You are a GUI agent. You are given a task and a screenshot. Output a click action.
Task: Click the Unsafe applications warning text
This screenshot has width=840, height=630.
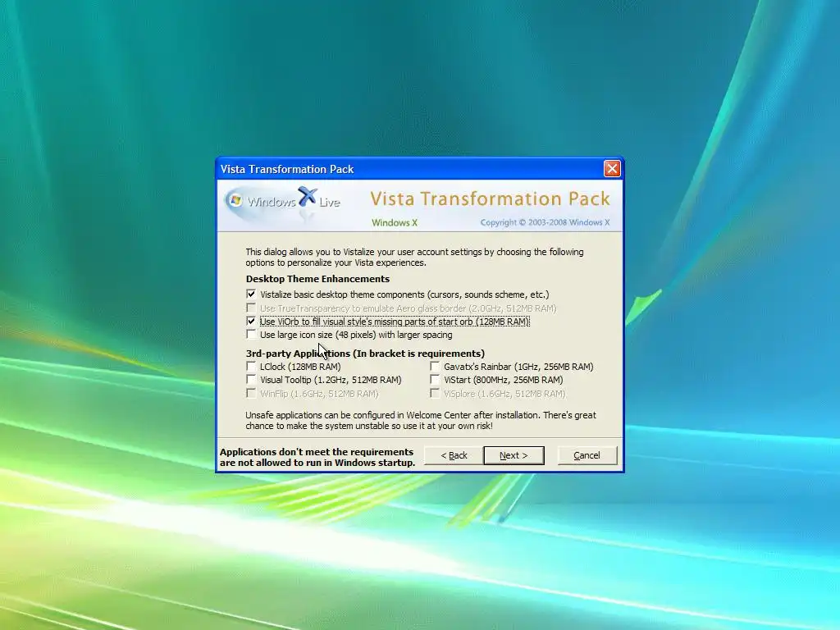coord(421,421)
